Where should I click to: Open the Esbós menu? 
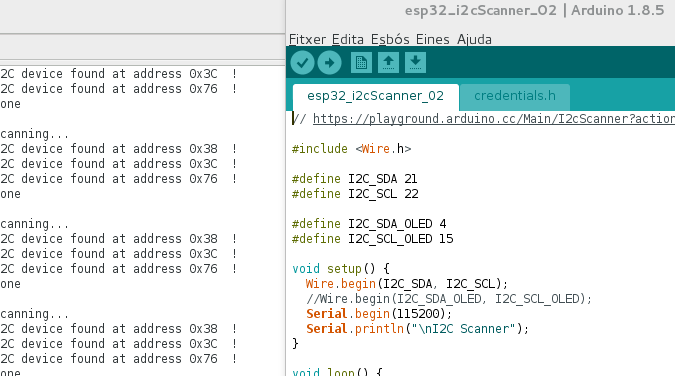click(390, 39)
